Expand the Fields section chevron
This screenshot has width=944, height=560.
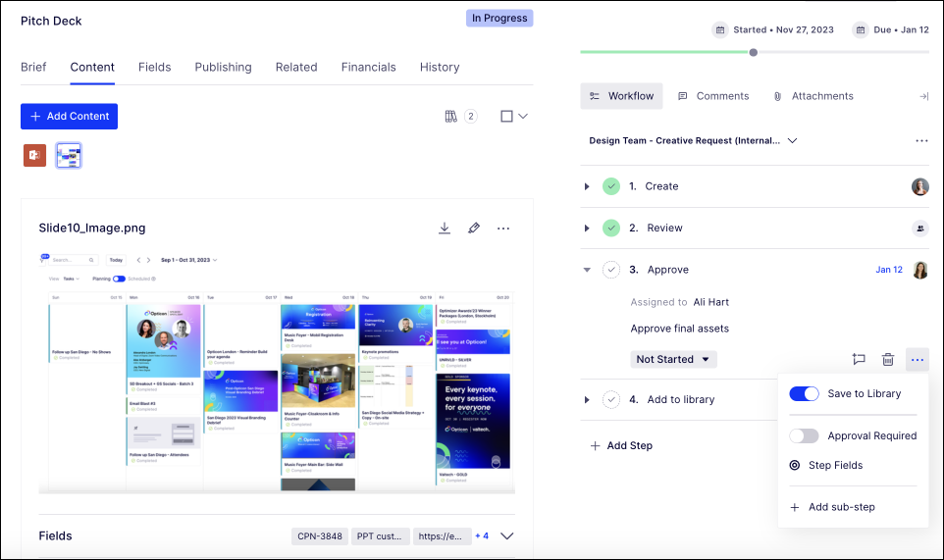pyautogui.click(x=507, y=536)
